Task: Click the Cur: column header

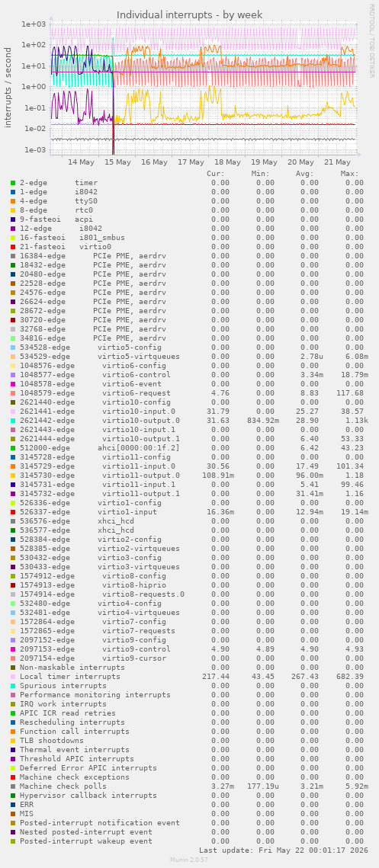Action: pos(216,173)
